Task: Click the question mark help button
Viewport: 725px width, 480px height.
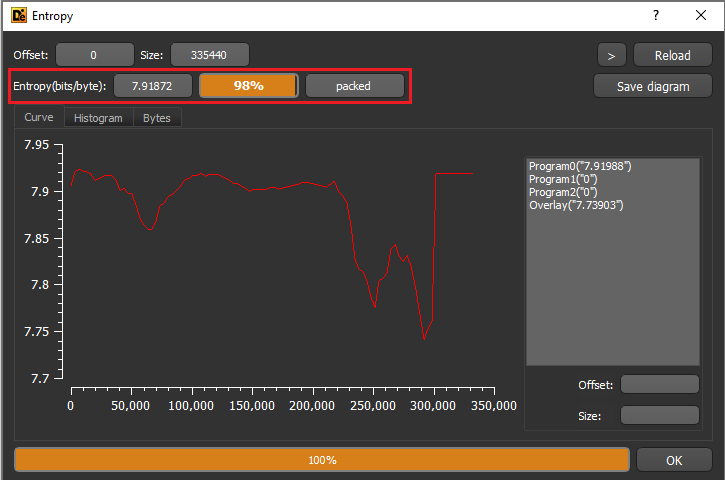Action: (656, 15)
